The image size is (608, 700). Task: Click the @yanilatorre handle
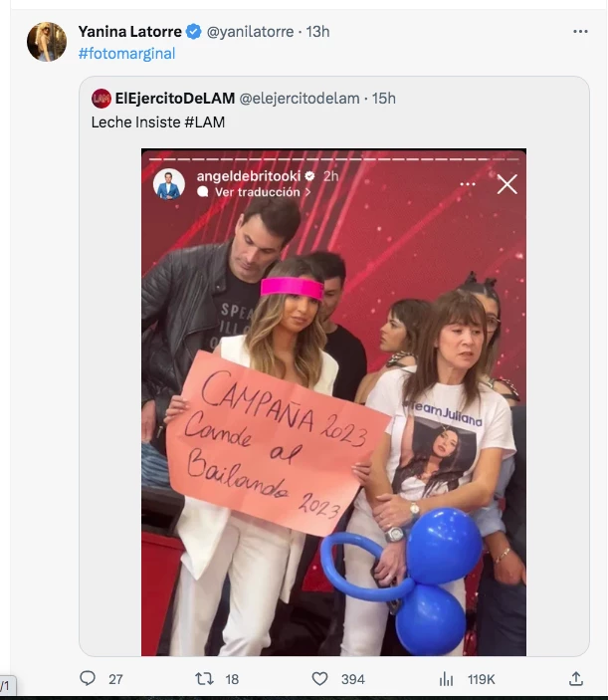point(250,32)
